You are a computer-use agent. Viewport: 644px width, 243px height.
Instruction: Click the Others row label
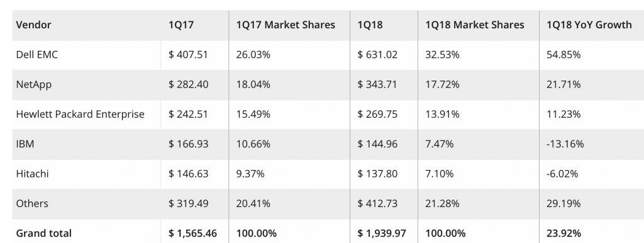[32, 203]
